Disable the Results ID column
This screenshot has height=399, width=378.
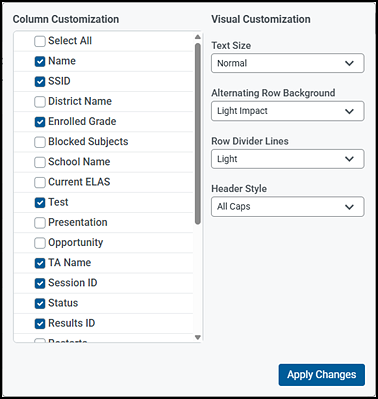pyautogui.click(x=40, y=324)
